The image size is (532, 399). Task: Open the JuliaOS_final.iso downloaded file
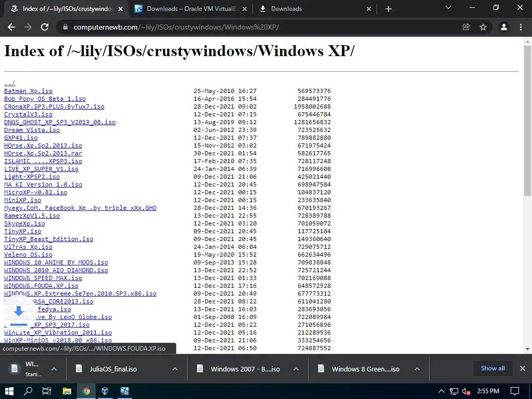click(113, 369)
